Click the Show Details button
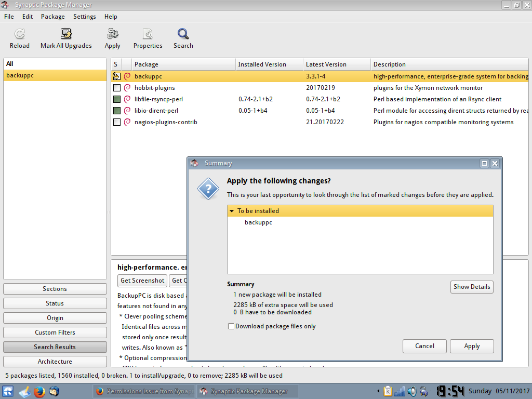This screenshot has height=399, width=532. [x=472, y=287]
